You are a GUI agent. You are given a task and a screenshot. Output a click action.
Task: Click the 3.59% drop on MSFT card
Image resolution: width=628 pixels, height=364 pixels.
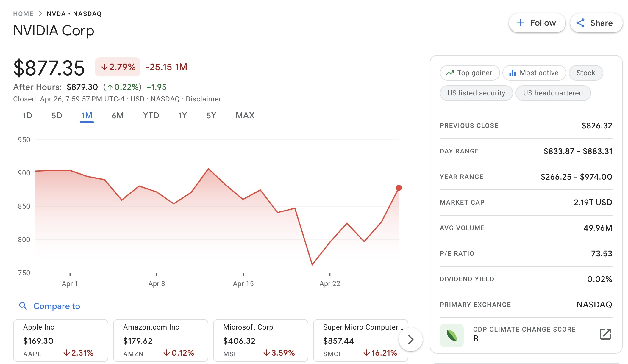tap(279, 353)
